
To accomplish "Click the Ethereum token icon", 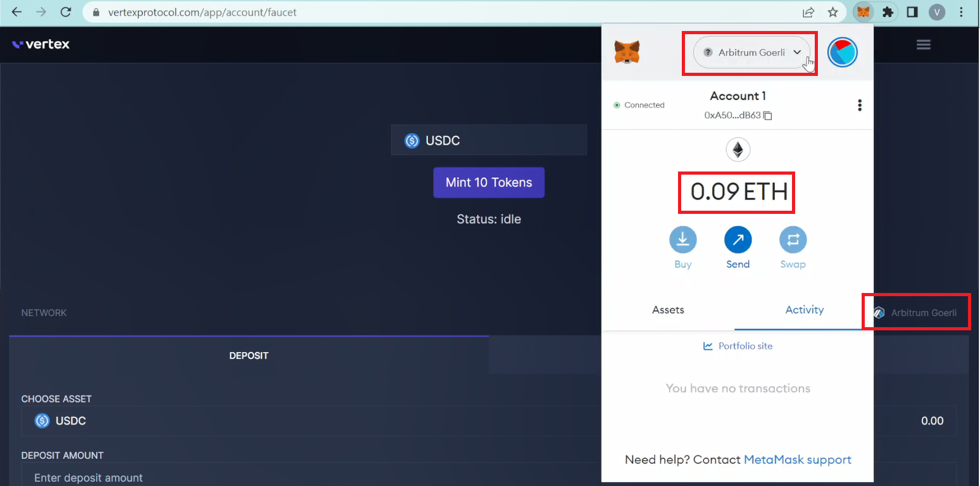I will (738, 150).
